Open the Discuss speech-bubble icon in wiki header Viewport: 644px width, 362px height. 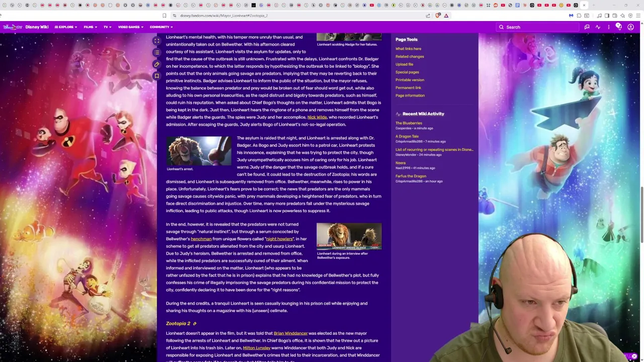click(x=587, y=27)
